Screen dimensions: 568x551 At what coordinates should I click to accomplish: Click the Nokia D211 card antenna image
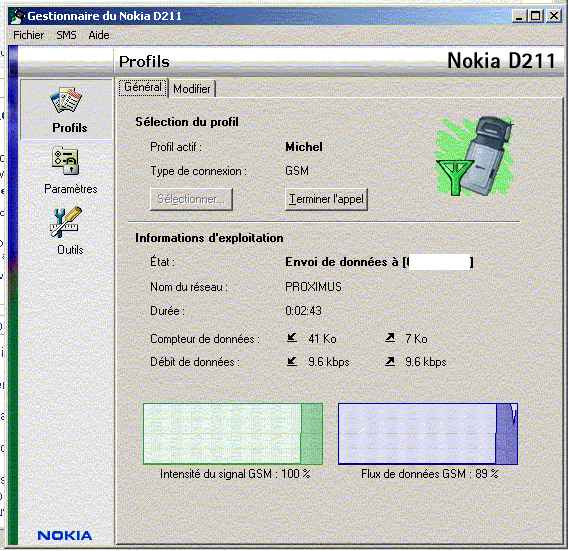(x=475, y=156)
